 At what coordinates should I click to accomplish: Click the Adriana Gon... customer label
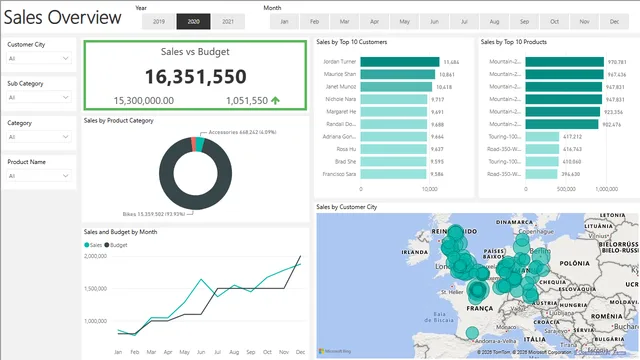[339, 137]
